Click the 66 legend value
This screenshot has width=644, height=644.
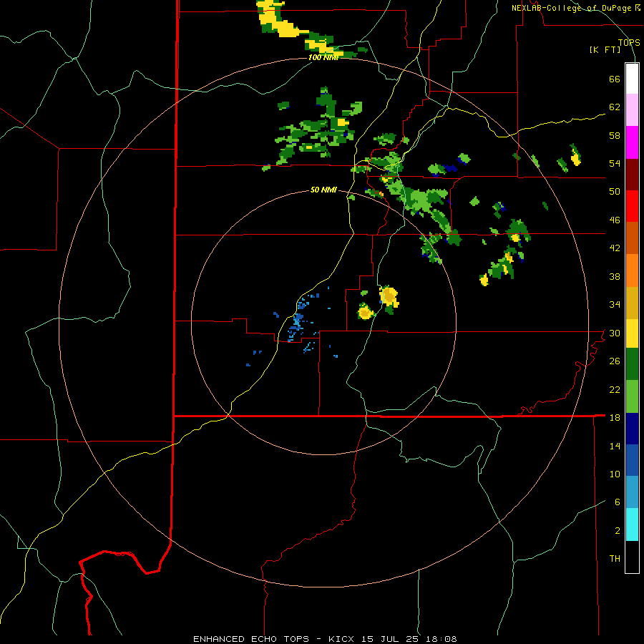[615, 79]
